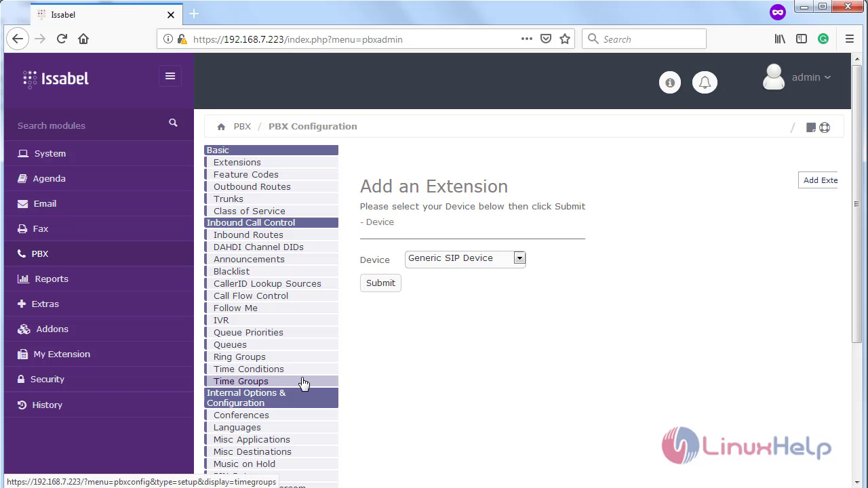Open the Time Conditions link
Image resolution: width=868 pixels, height=488 pixels.
click(x=249, y=369)
